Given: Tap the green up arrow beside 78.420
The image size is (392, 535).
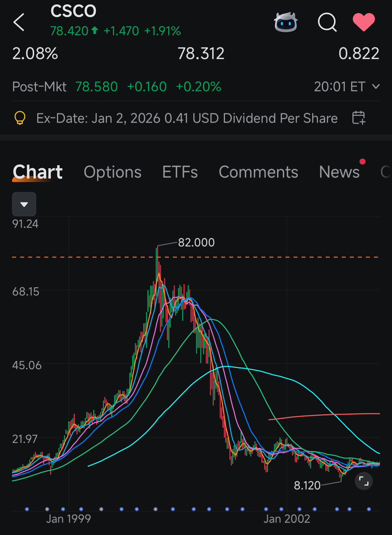Looking at the screenshot, I should point(95,31).
